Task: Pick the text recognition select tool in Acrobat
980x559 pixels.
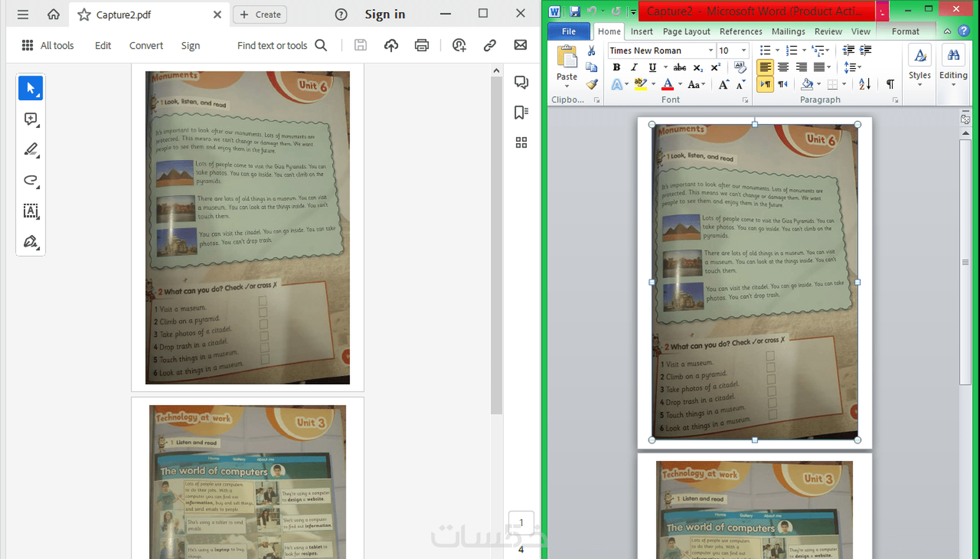Action: tap(31, 211)
